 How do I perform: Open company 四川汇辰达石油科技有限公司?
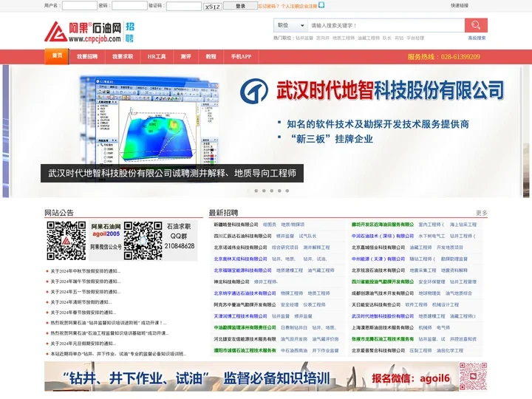[x=242, y=236]
